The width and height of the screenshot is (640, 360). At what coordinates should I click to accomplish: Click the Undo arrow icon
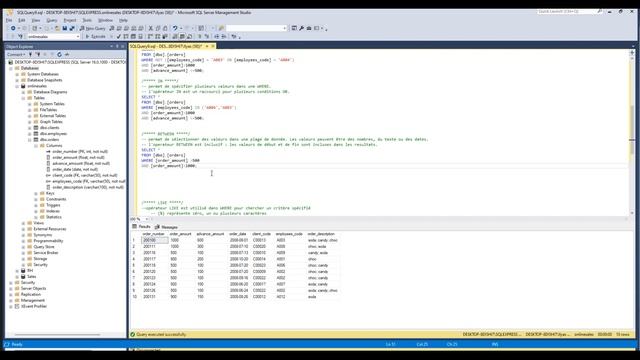tap(175, 28)
